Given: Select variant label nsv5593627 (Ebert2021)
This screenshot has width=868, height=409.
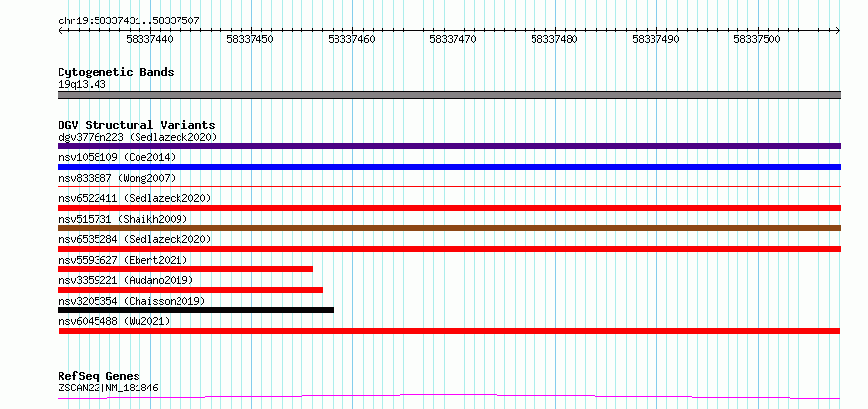Looking at the screenshot, I should pos(123,260).
